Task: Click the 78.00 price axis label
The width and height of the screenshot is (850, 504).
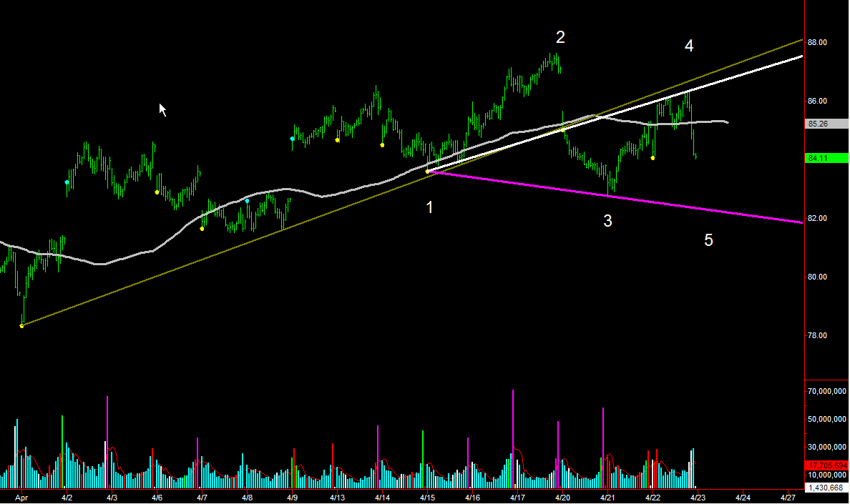Action: coord(817,335)
